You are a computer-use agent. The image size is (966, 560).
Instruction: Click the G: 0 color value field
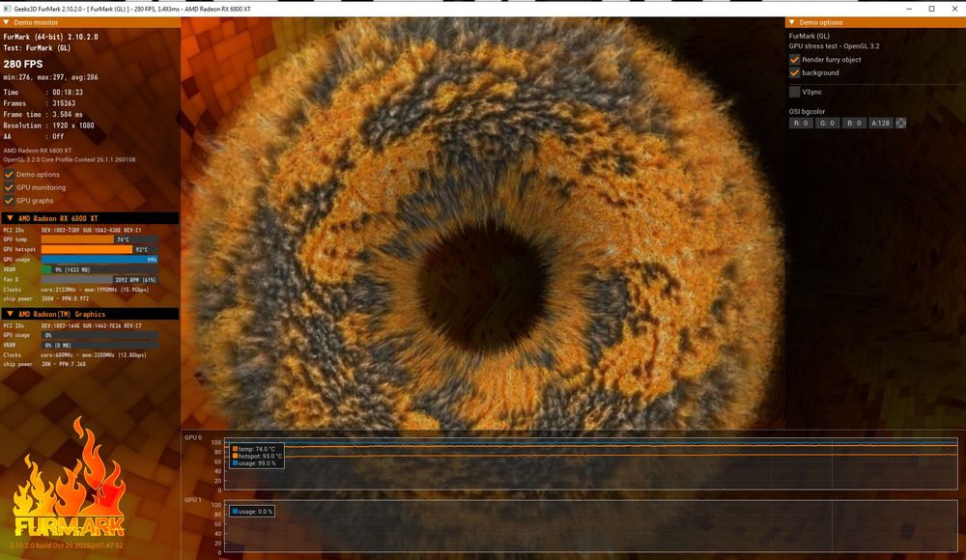(827, 124)
